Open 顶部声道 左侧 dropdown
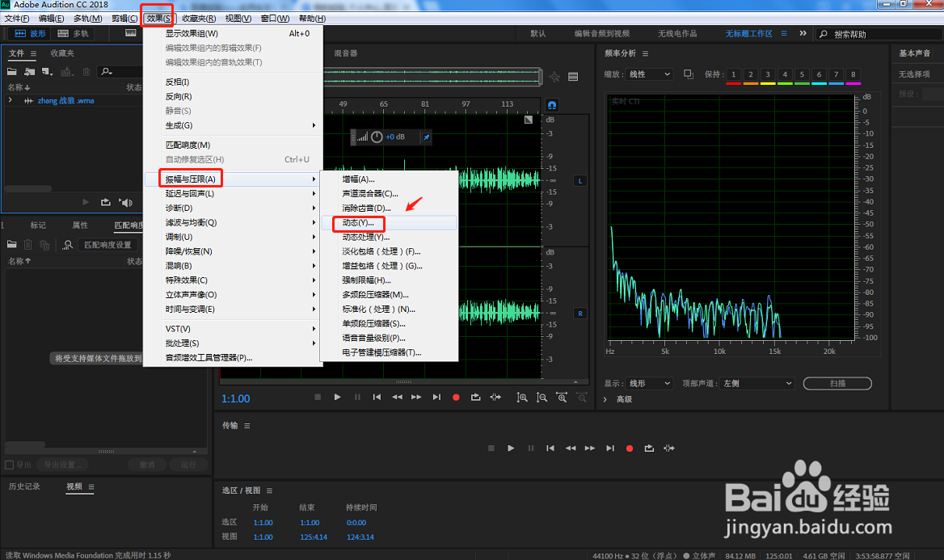944x560 pixels. click(x=757, y=384)
